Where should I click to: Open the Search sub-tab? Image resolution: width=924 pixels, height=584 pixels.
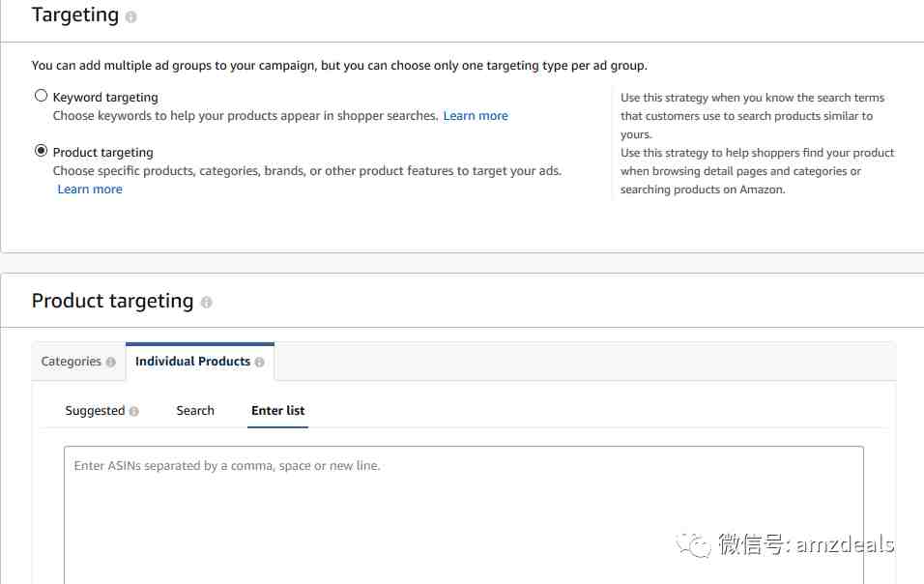[195, 411]
